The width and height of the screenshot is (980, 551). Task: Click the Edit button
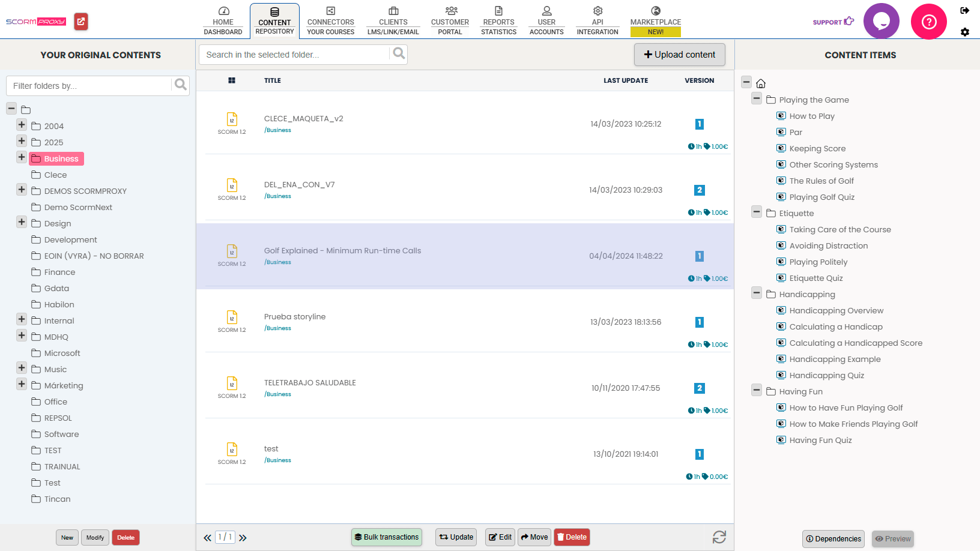pos(500,537)
